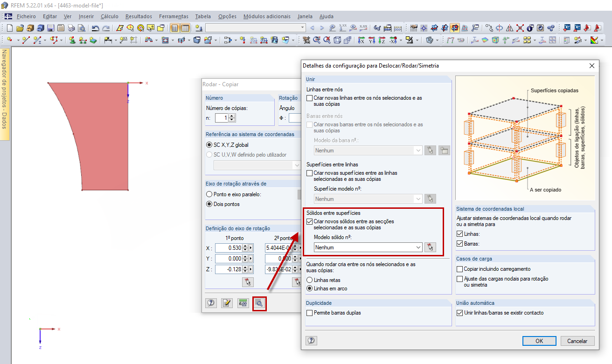
Task: Click the Undo arrow icon
Action: (x=95, y=28)
